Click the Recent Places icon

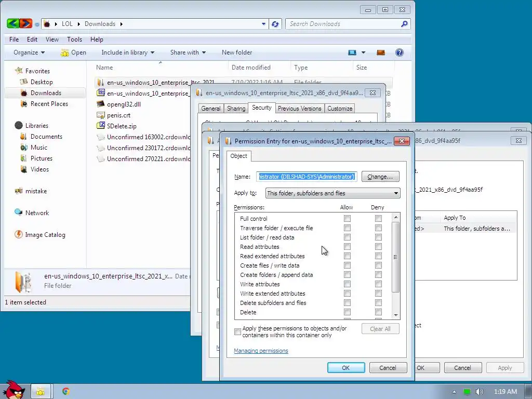click(24, 103)
